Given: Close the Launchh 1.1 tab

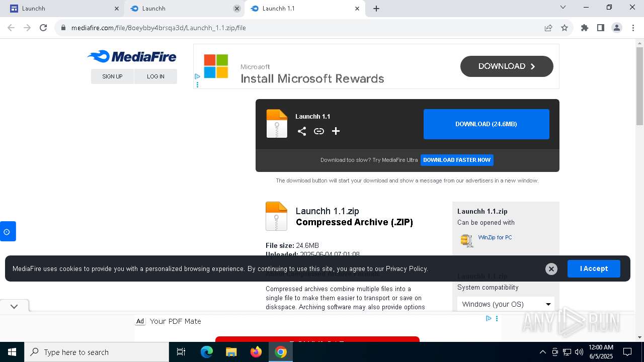Looking at the screenshot, I should [357, 9].
